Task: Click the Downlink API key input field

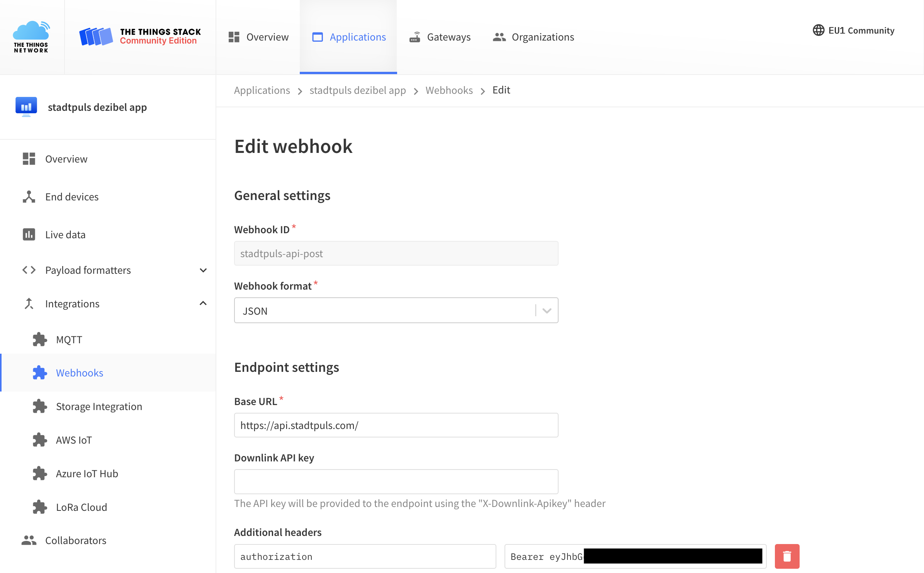Action: [x=396, y=481]
